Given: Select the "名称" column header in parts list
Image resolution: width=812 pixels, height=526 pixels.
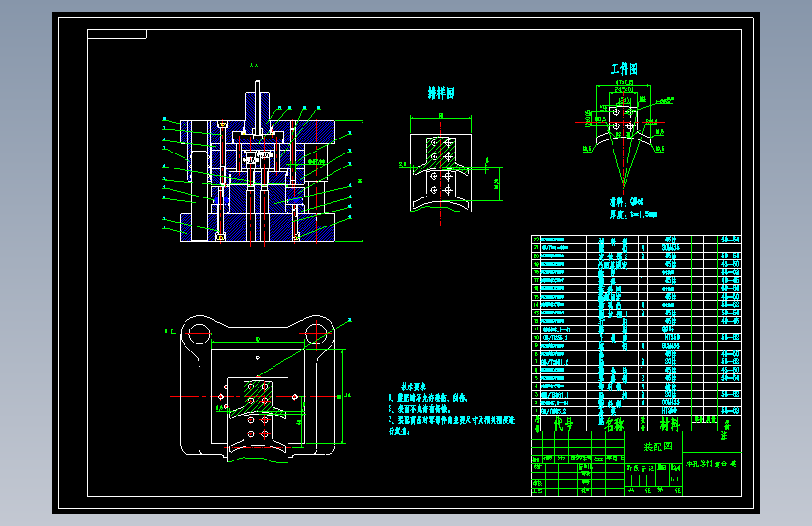Looking at the screenshot, I should tap(614, 425).
